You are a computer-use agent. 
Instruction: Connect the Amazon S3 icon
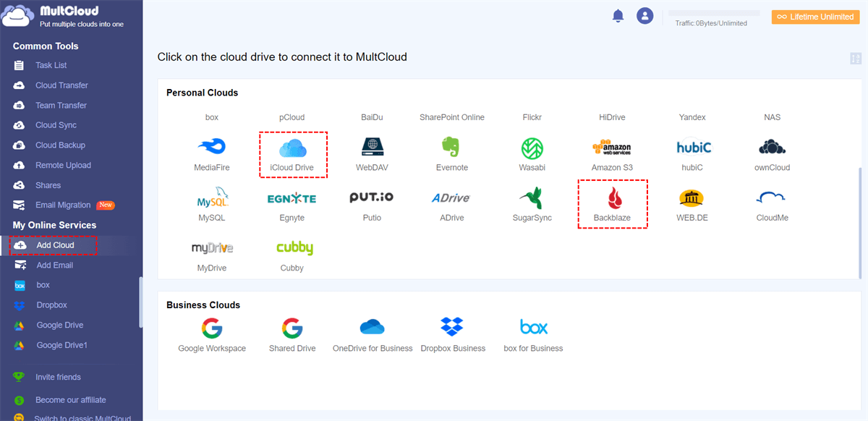pos(612,148)
